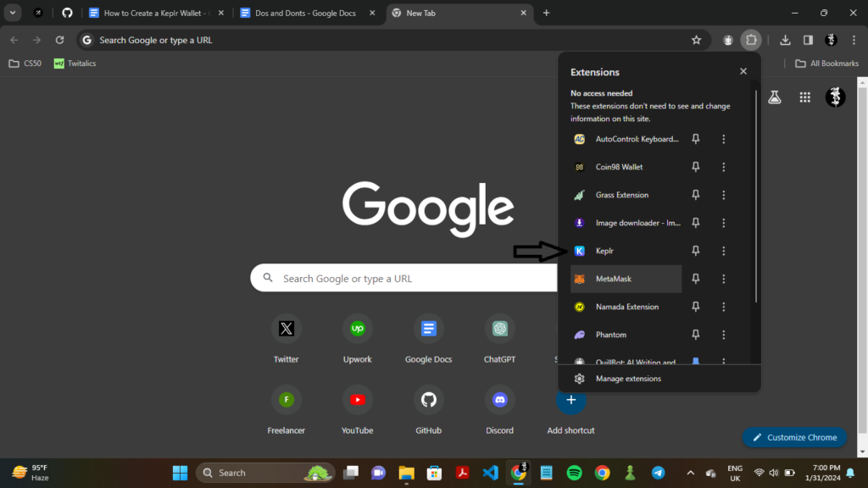Pin Keplr to the toolbar

tap(695, 251)
